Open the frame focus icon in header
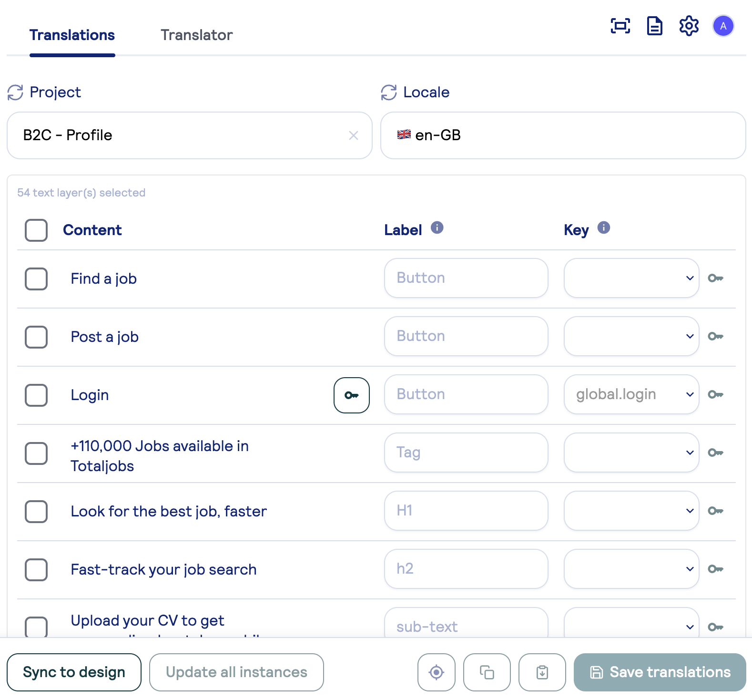The image size is (752, 700). tap(620, 26)
